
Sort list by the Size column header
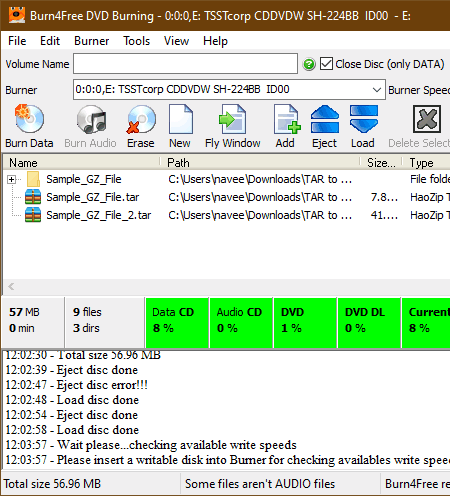381,163
